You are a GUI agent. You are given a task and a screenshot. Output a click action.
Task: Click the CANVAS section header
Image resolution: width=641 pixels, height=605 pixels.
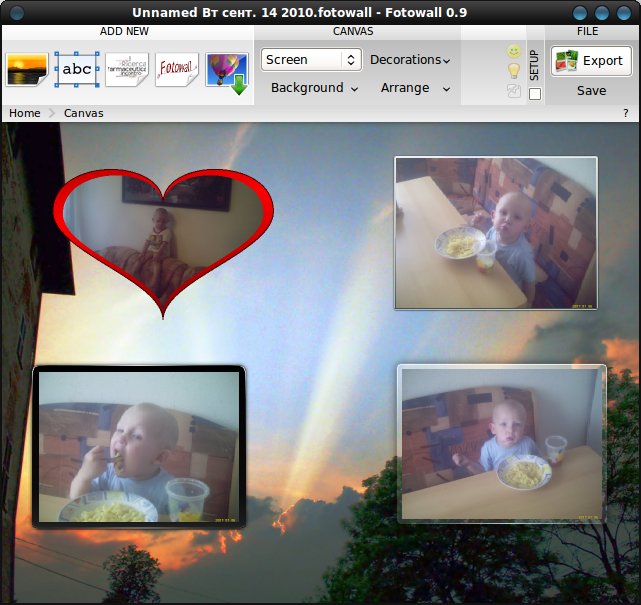pyautogui.click(x=353, y=31)
